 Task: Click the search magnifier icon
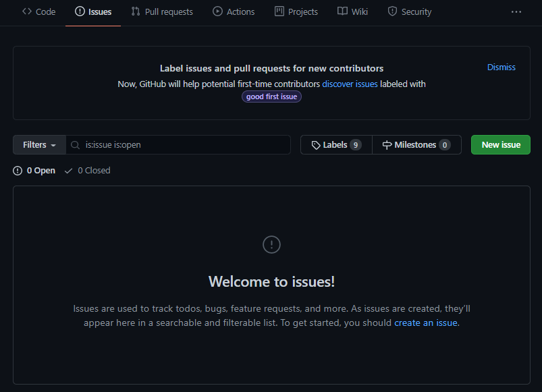click(x=75, y=145)
